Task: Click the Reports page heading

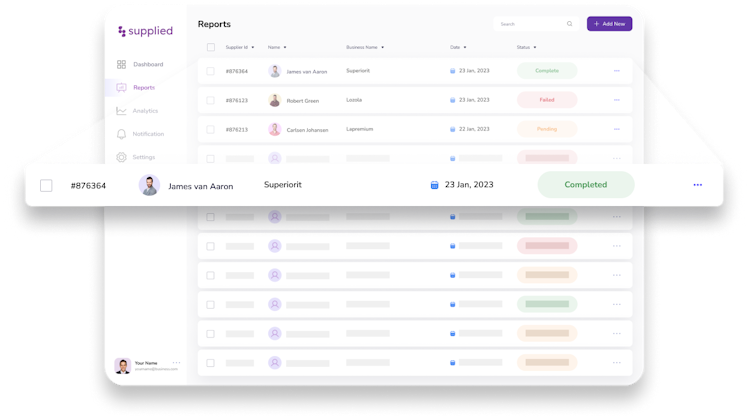Action: point(214,24)
